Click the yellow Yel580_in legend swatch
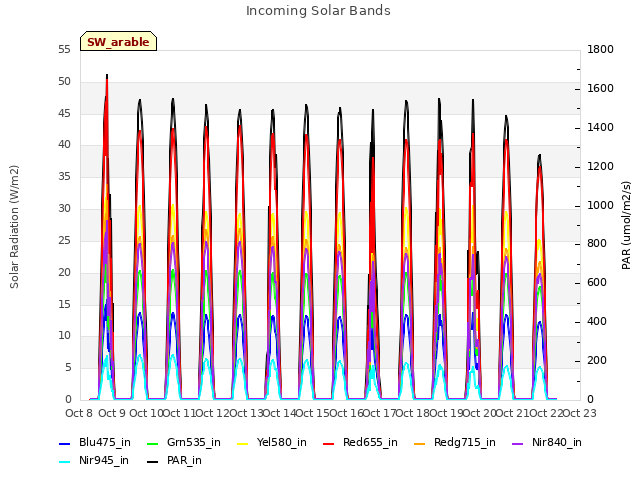Viewport: 640px width, 480px height. [242, 444]
